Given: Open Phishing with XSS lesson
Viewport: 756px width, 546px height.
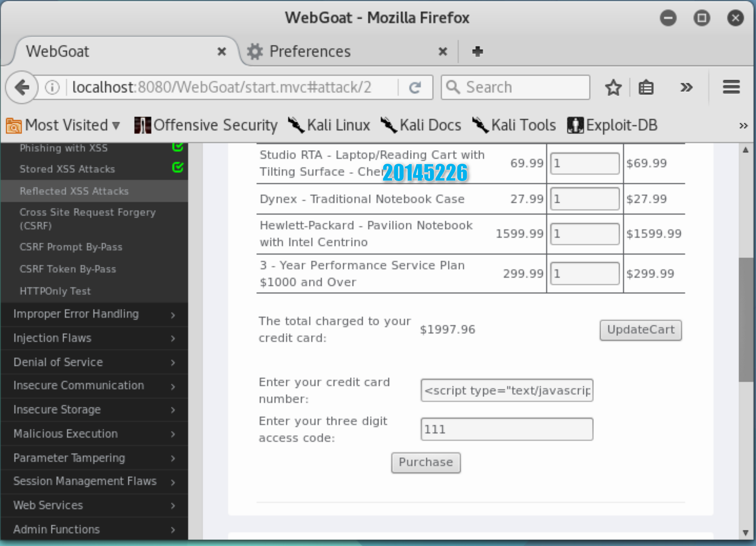Looking at the screenshot, I should pos(64,148).
